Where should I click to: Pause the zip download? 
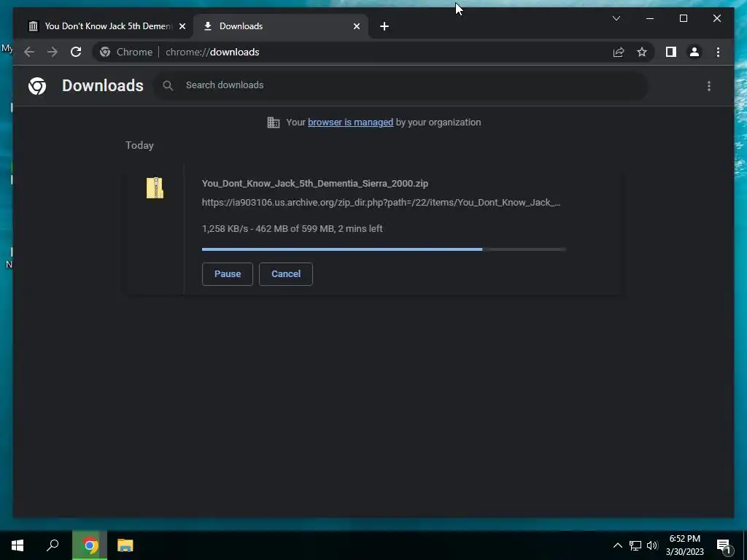pos(228,274)
